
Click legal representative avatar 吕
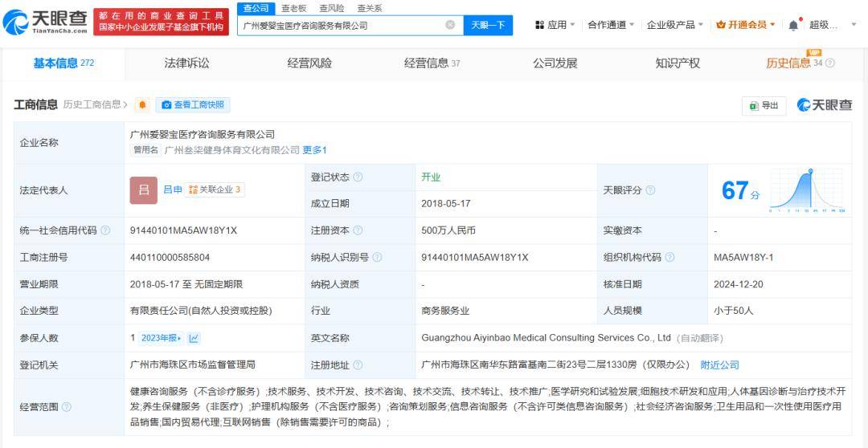143,190
